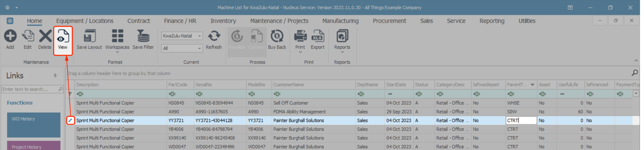Viewport: 644px width, 150px height.
Task: Click the Links search text box
Action: tap(30, 89)
